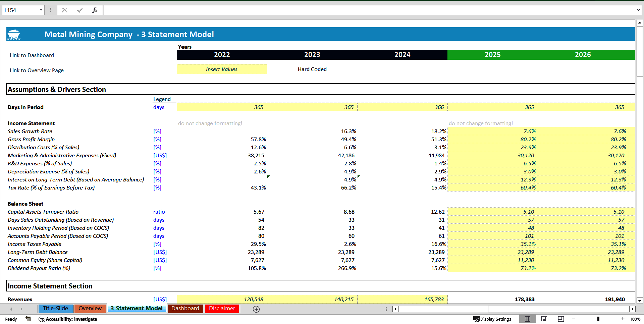The image size is (644, 324).
Task: Click the name box options dots handle
Action: (51, 10)
